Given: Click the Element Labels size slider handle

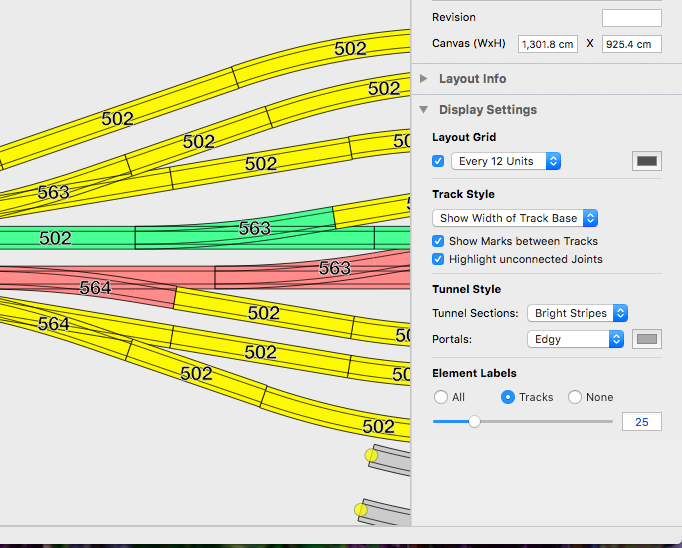Looking at the screenshot, I should coord(474,422).
